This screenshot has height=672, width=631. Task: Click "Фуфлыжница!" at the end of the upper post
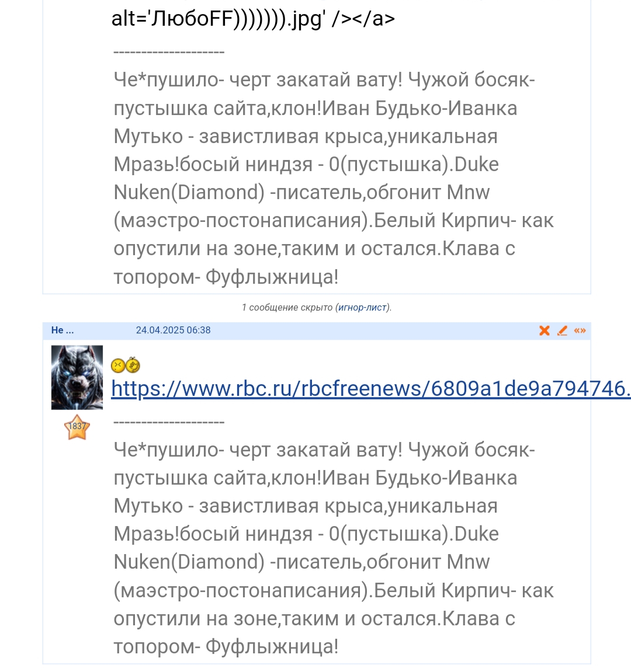tap(272, 277)
